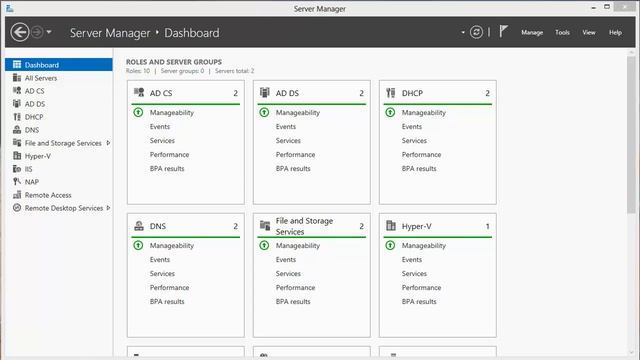Click the Server Manager title bar icon
640x360 pixels.
coord(10,8)
